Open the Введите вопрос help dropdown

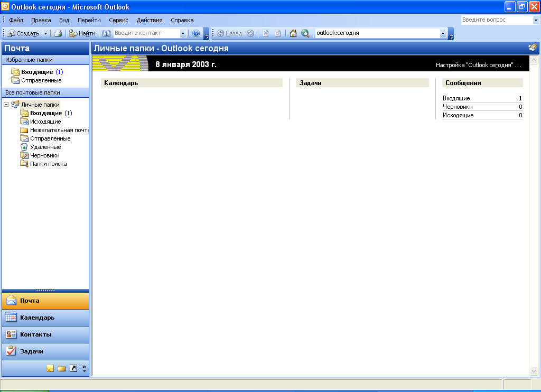tap(536, 20)
